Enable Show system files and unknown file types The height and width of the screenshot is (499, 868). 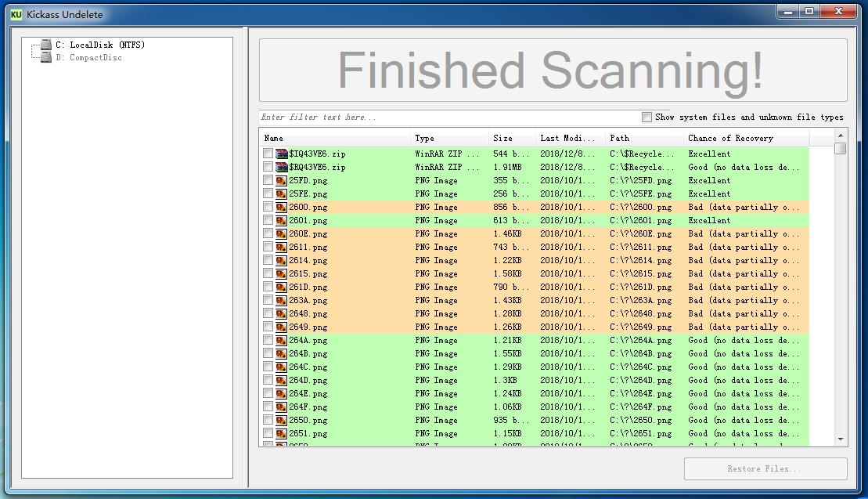646,117
